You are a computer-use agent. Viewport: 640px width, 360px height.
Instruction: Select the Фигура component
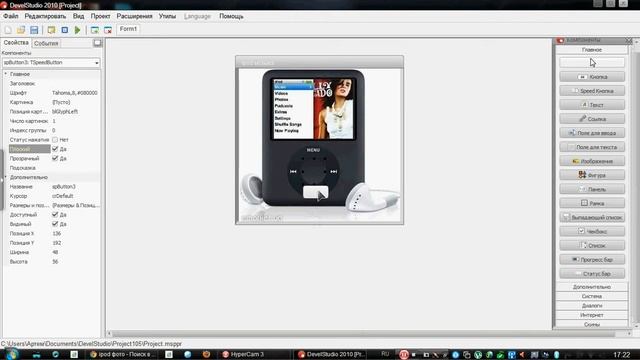(592, 175)
